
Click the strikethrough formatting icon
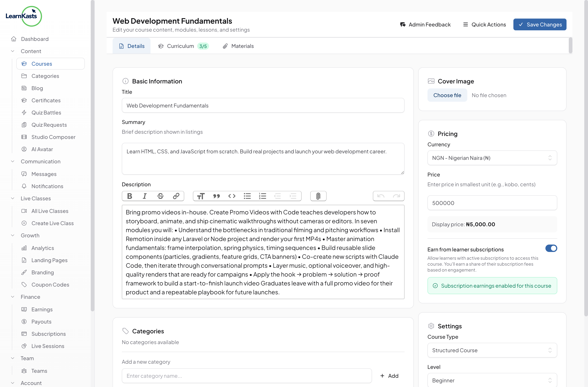160,196
